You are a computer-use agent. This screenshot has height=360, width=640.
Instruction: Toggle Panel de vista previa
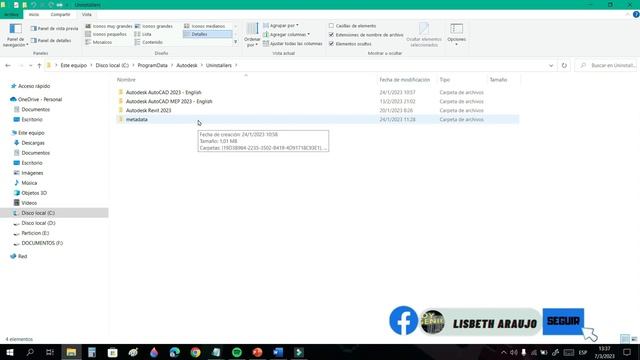[54, 29]
